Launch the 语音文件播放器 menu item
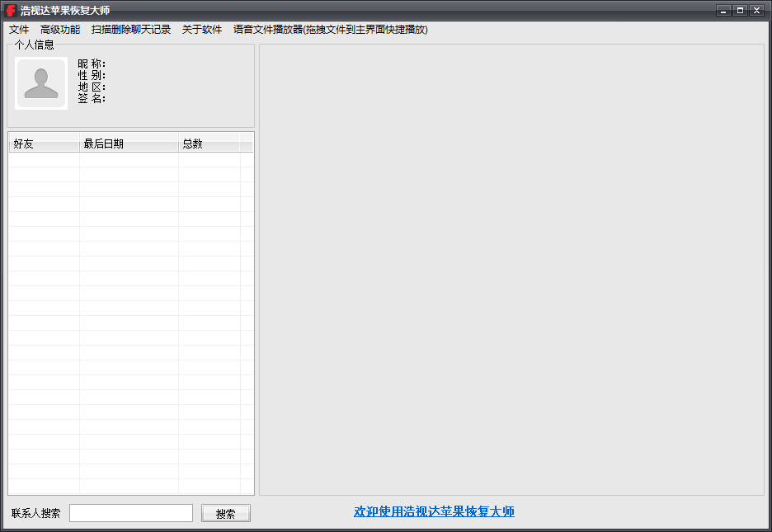This screenshot has height=532, width=772. (x=330, y=30)
